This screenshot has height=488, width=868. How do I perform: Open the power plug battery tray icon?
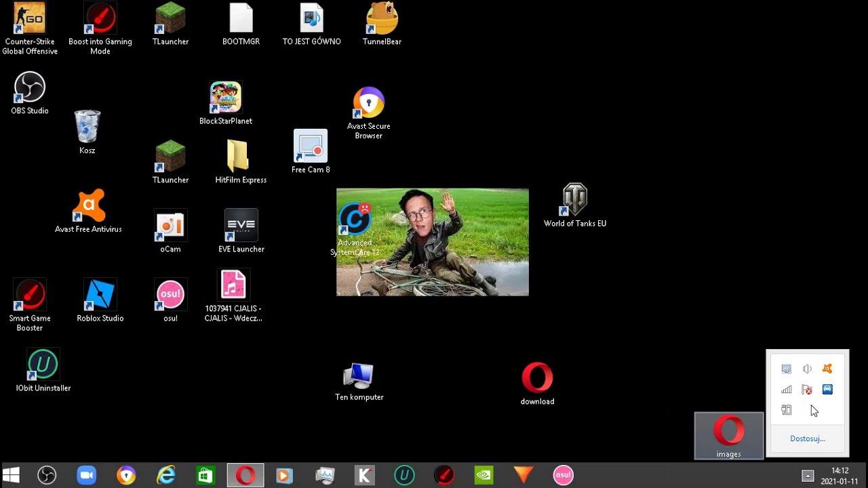[787, 410]
